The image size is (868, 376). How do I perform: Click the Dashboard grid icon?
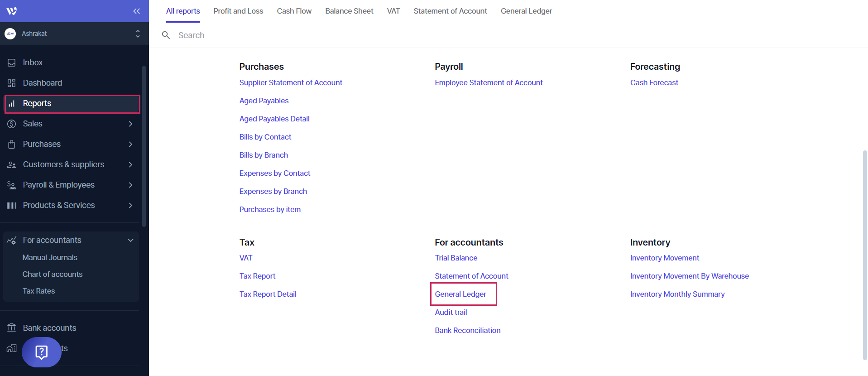click(12, 83)
